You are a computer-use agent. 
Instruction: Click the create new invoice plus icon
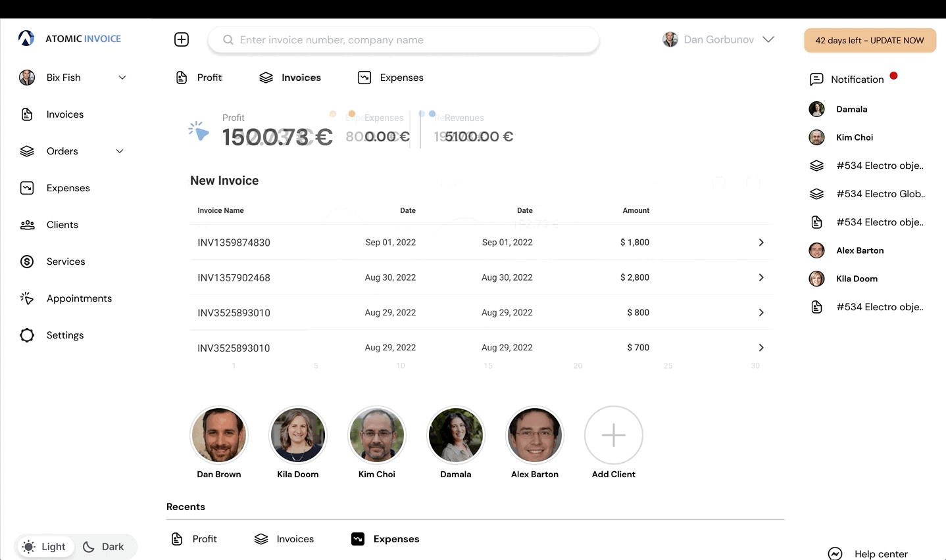(x=181, y=39)
